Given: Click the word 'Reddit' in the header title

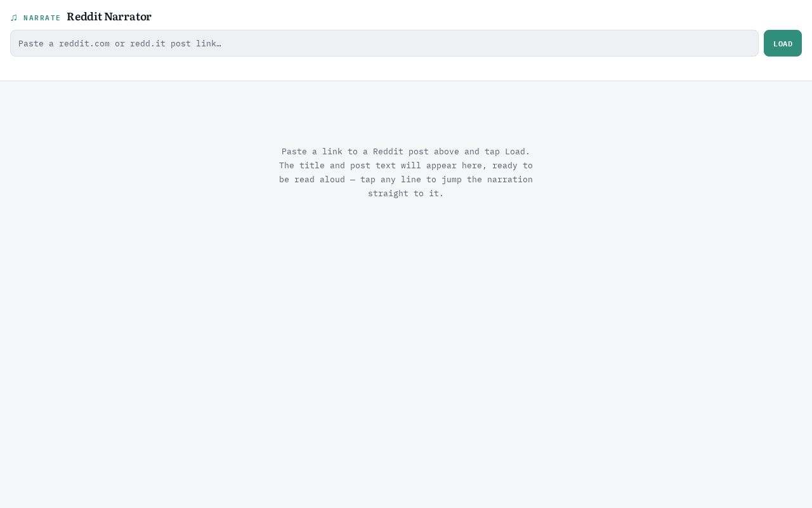Looking at the screenshot, I should click(84, 17).
